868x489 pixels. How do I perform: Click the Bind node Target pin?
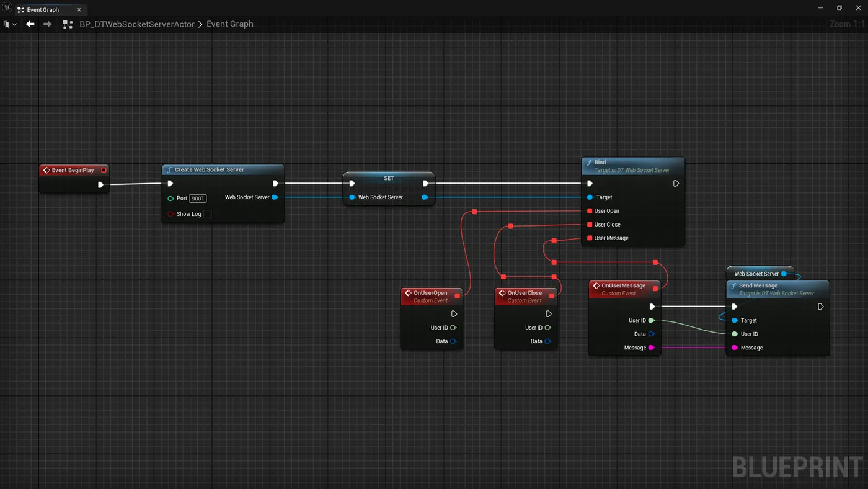tap(590, 197)
